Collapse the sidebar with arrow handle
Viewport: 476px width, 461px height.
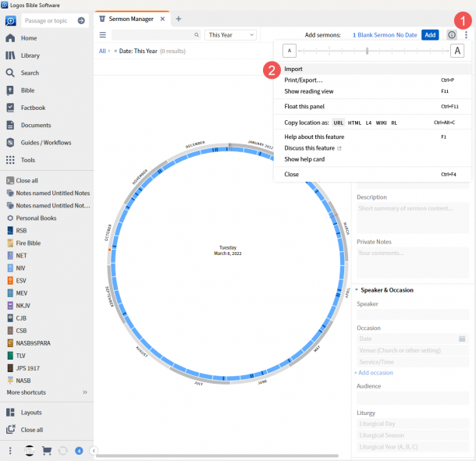coord(93,450)
